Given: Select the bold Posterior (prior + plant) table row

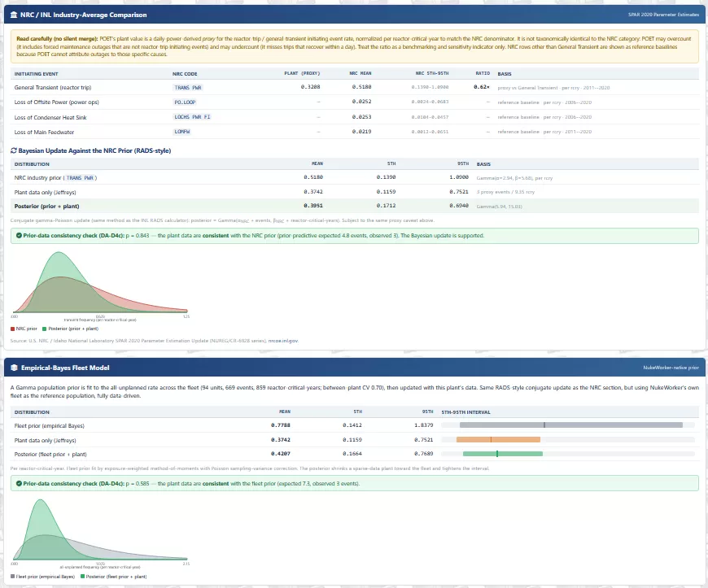Looking at the screenshot, I should (x=355, y=206).
